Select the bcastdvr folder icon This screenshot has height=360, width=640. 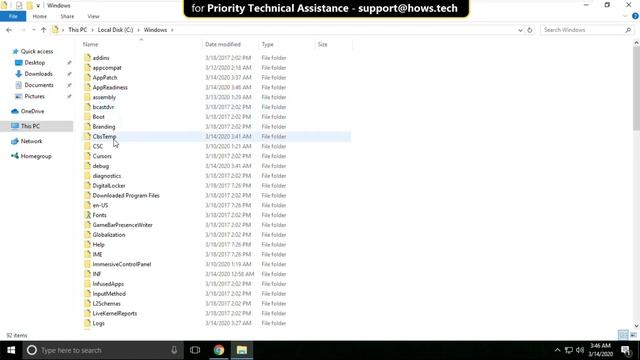(x=87, y=107)
